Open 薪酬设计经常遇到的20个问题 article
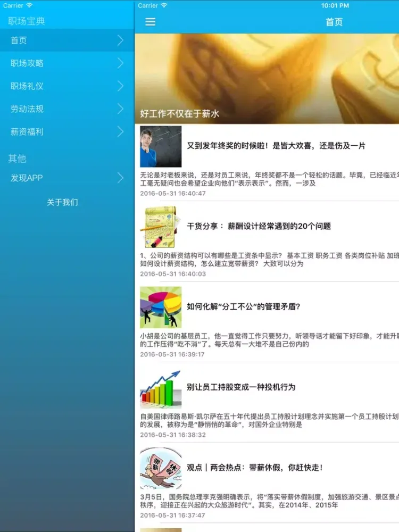Viewport: 399px width, 532px height. pos(259,226)
